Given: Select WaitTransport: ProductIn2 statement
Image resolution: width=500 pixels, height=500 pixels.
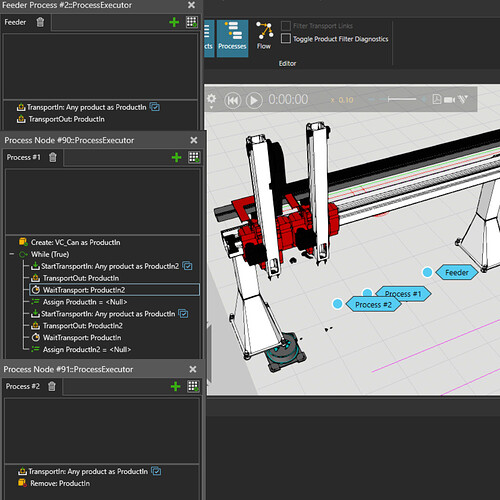Looking at the screenshot, I should click(x=114, y=290).
